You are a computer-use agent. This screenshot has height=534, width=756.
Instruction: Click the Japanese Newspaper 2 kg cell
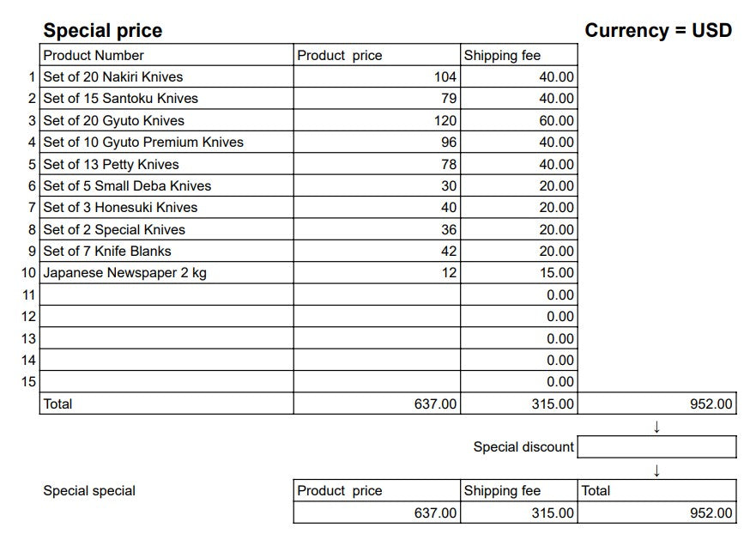166,273
